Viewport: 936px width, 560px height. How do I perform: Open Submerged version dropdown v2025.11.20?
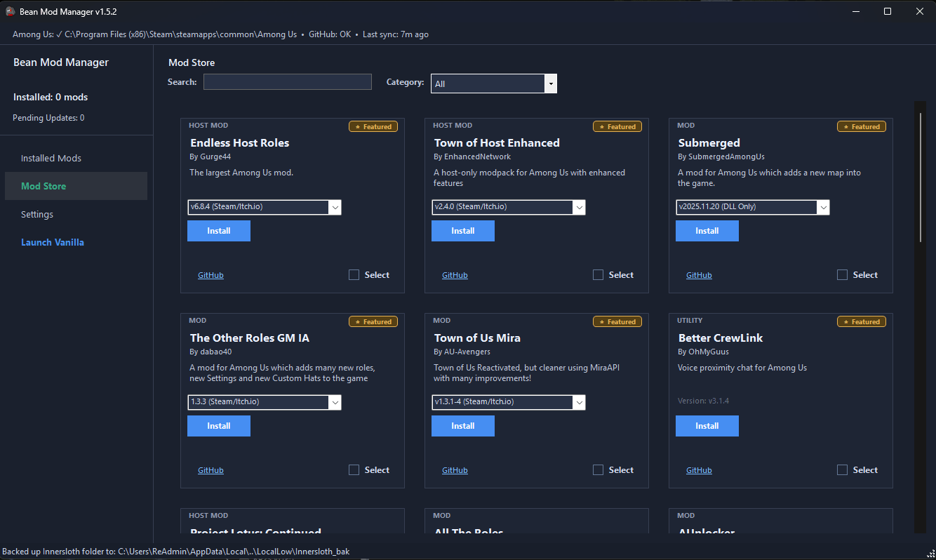coord(823,207)
